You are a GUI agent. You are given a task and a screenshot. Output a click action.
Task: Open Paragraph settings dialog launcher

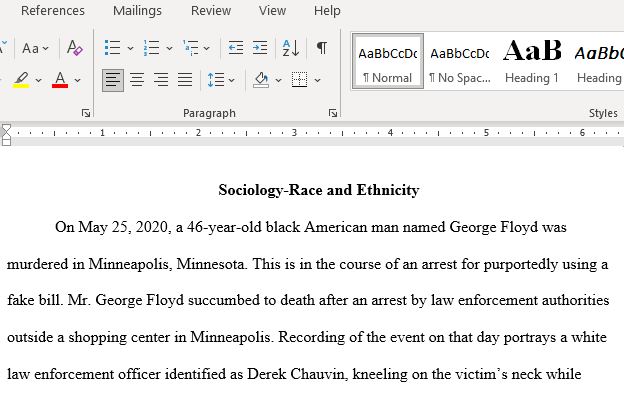pyautogui.click(x=333, y=113)
